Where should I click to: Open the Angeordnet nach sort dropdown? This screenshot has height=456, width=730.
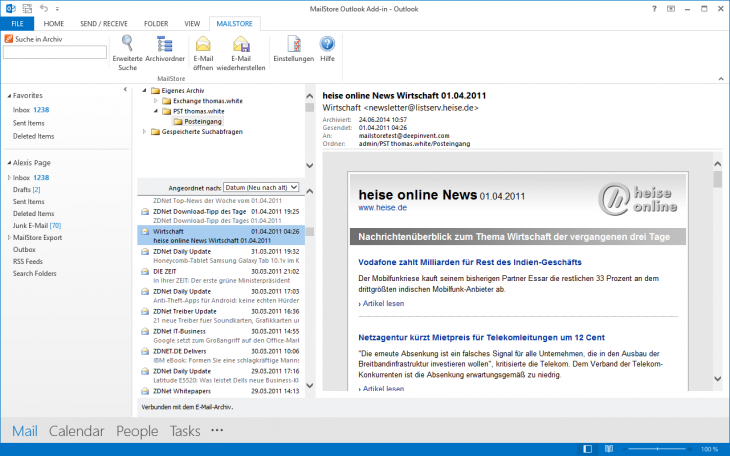(261, 187)
